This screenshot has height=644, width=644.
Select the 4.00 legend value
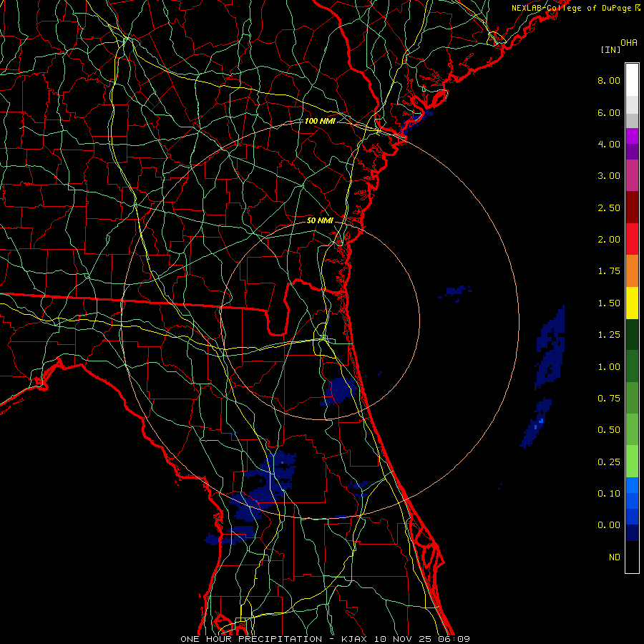coord(609,144)
